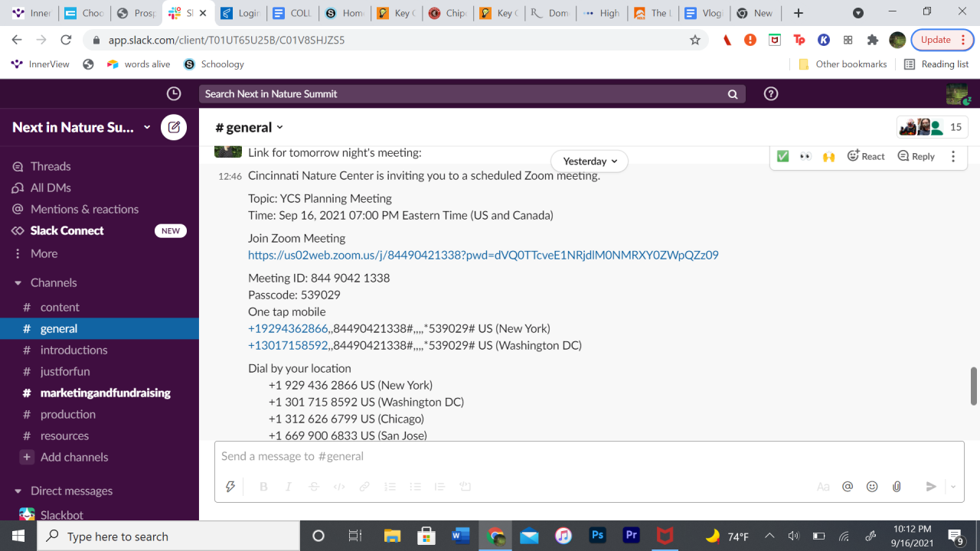Toggle strikethrough formatting
The image size is (980, 551).
pos(314,486)
